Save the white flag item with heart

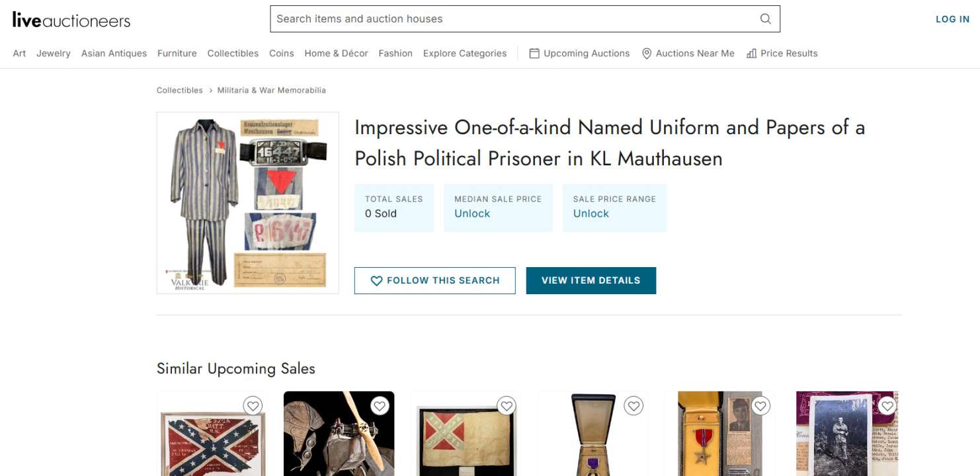507,405
